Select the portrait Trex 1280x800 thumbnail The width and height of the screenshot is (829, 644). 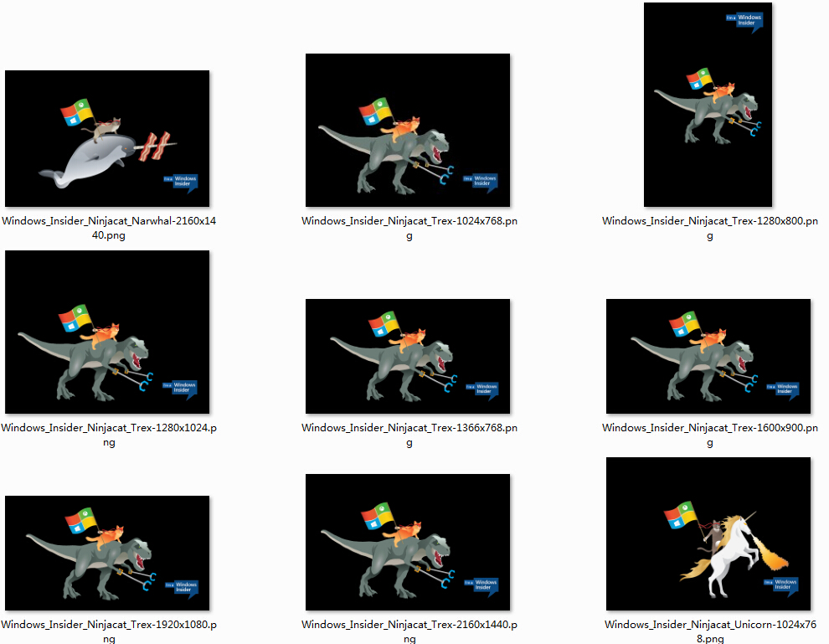(x=708, y=105)
